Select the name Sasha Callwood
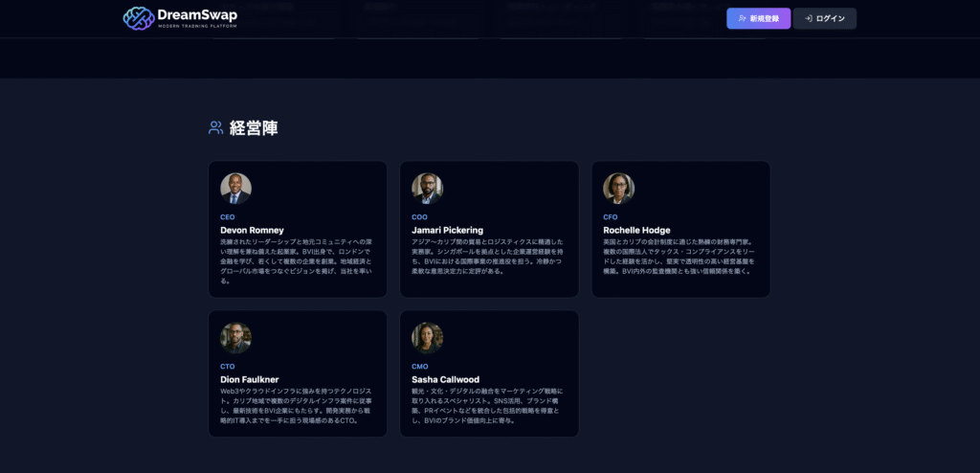 point(446,380)
